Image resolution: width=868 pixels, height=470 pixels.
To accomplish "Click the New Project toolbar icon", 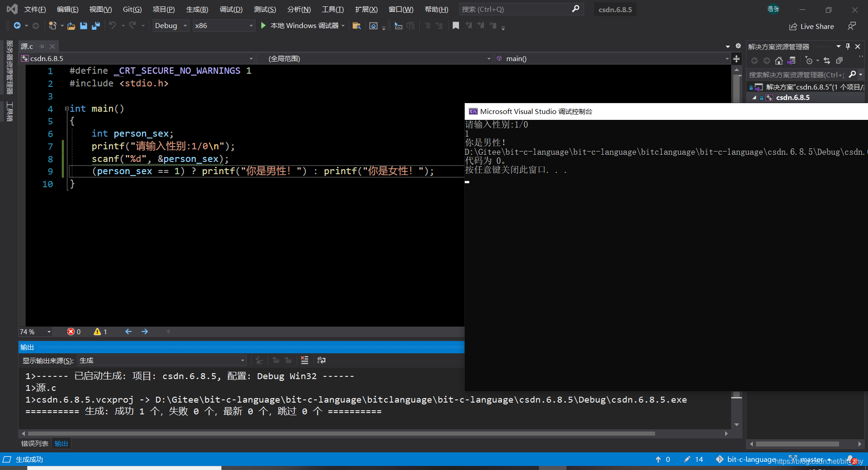I will pos(53,26).
